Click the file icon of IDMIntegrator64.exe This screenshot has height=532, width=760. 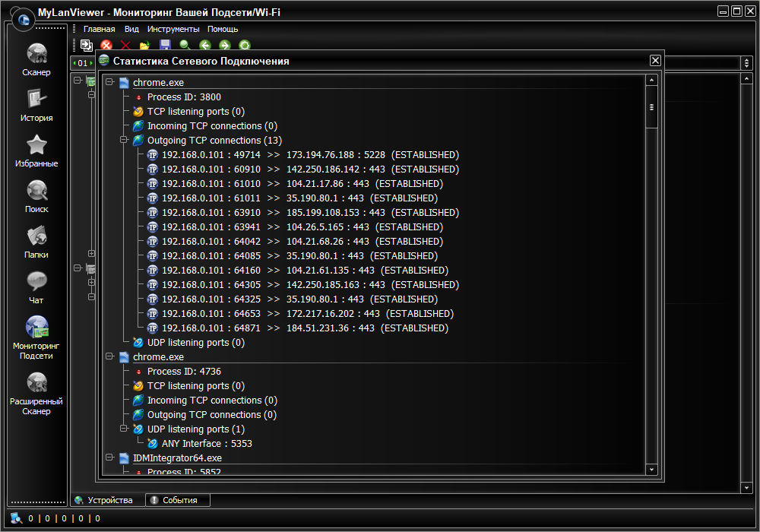click(x=124, y=458)
